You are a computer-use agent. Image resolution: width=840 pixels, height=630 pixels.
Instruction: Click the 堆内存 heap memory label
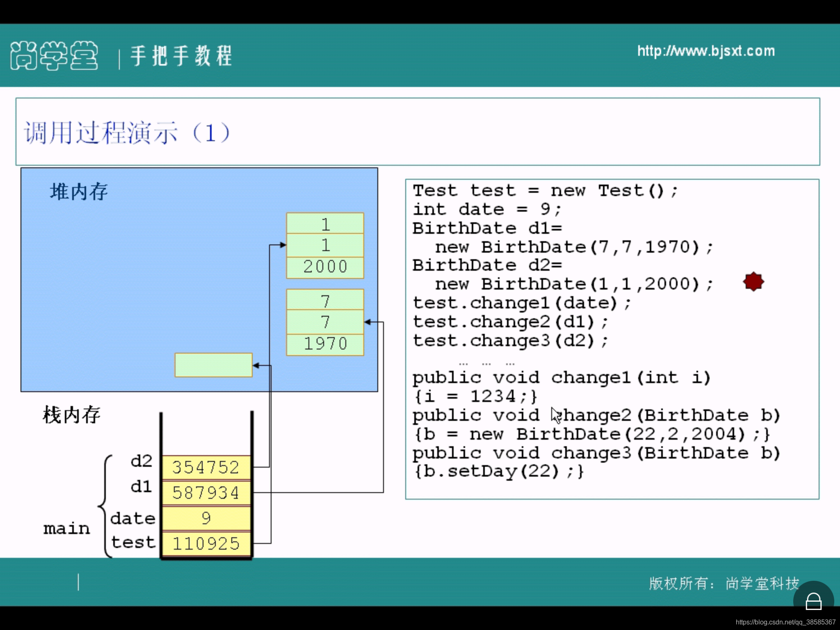(79, 192)
